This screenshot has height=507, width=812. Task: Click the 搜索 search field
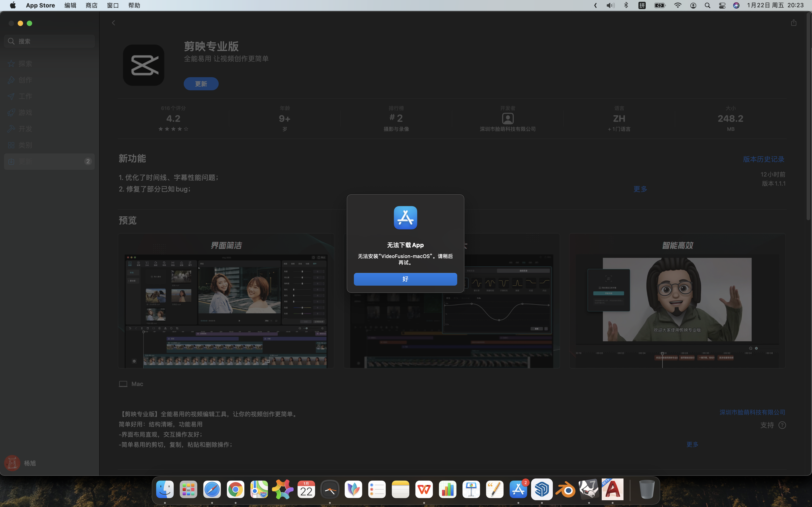(50, 41)
